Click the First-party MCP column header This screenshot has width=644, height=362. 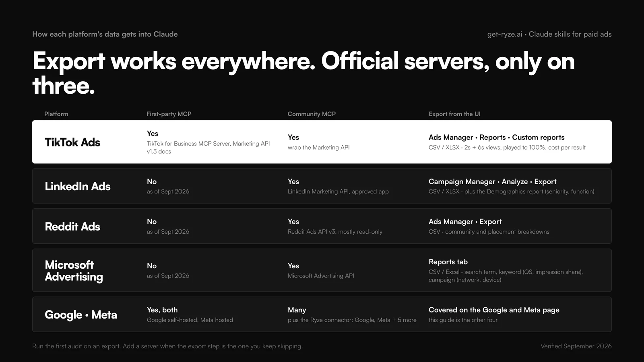(169, 114)
